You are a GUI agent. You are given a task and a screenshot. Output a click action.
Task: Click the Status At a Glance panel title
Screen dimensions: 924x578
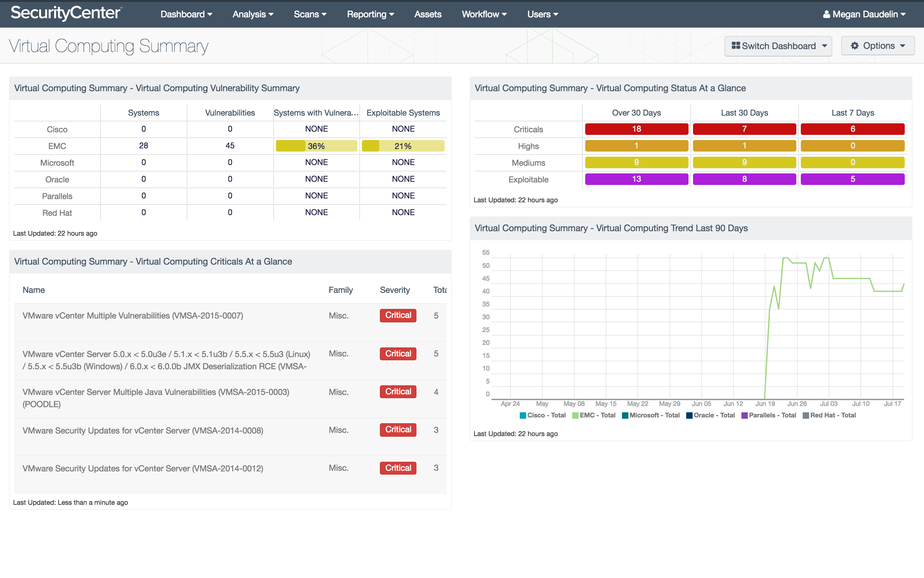[x=610, y=88]
